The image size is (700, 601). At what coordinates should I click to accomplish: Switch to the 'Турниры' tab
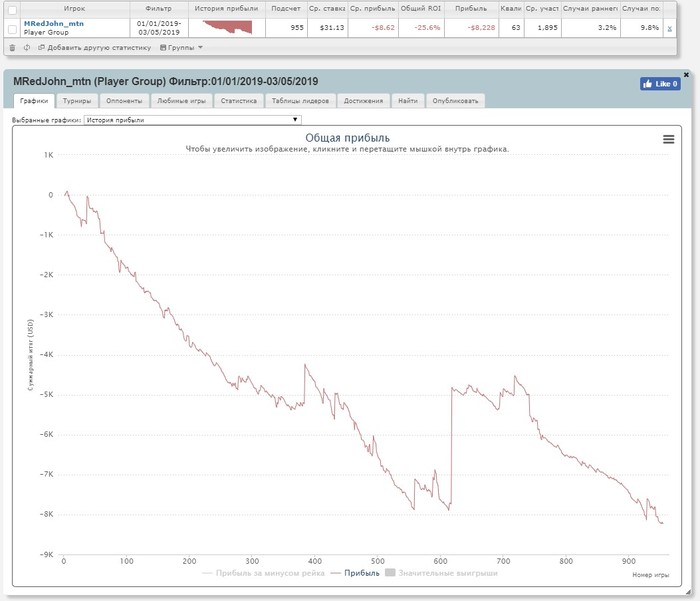click(x=77, y=101)
